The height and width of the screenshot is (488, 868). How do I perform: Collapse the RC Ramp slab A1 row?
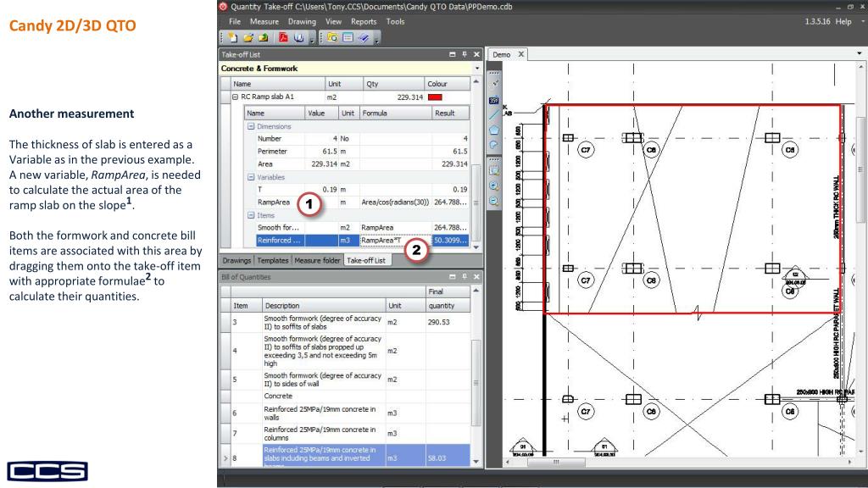236,97
